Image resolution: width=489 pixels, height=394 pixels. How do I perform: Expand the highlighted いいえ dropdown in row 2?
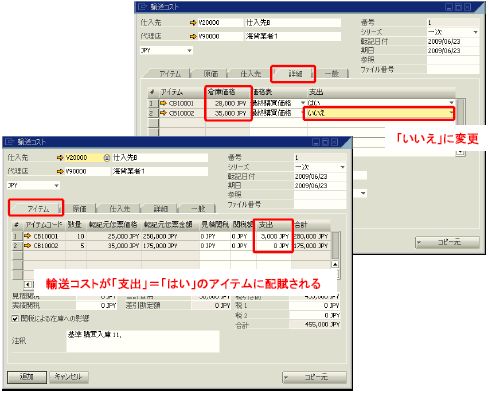point(451,113)
